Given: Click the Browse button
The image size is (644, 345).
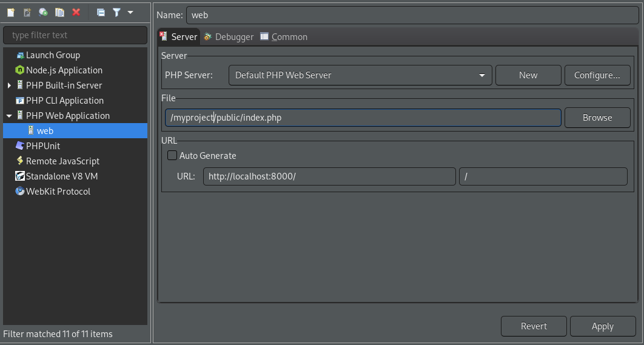Looking at the screenshot, I should pos(597,118).
